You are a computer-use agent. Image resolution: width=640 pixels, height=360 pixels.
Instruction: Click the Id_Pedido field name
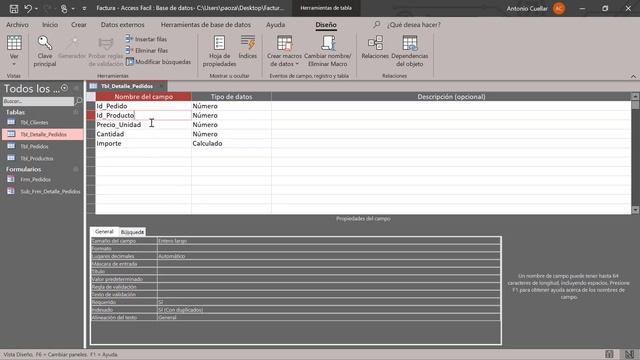point(112,106)
